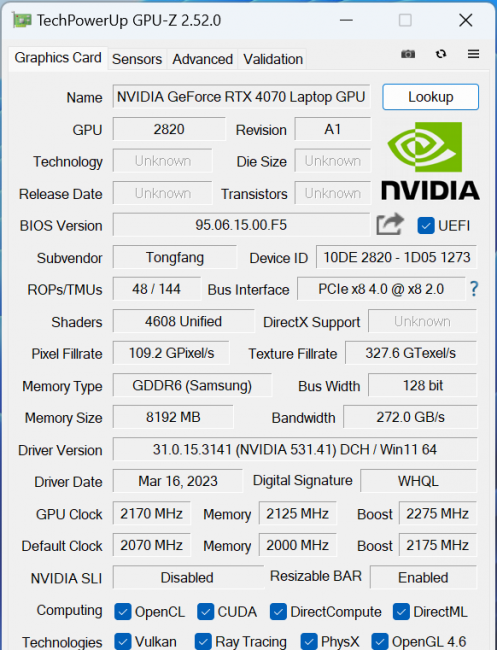Switch to the Sensors tab

click(137, 59)
